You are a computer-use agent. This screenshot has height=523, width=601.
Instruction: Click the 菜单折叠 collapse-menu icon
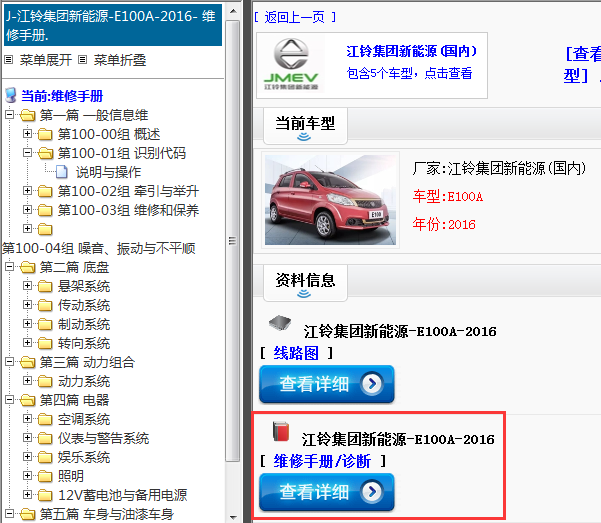point(82,60)
